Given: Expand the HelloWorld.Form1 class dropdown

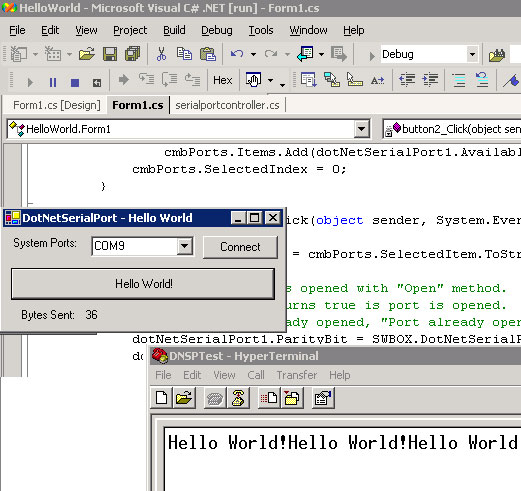Looking at the screenshot, I should 362,129.
